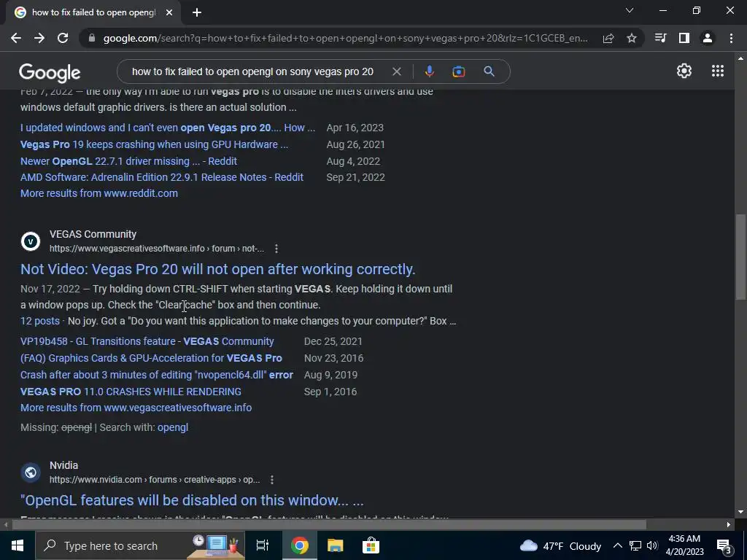Open Microsoft Store from the taskbar
The height and width of the screenshot is (560, 747).
[371, 545]
